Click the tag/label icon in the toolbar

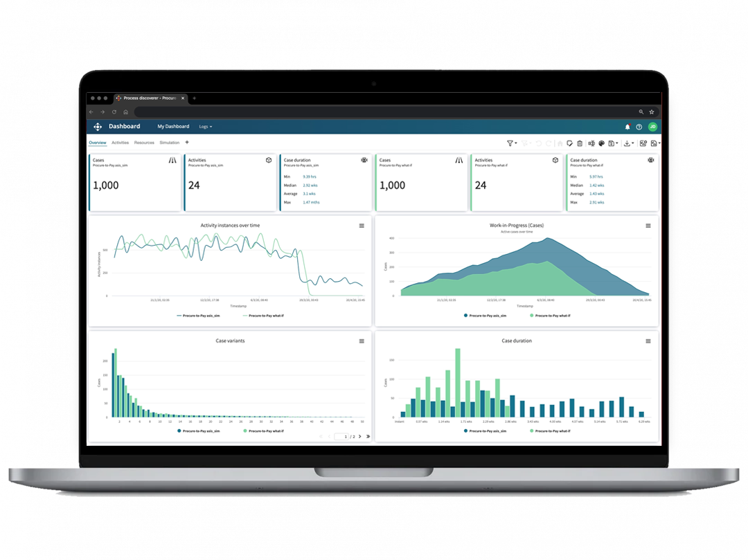pyautogui.click(x=569, y=143)
